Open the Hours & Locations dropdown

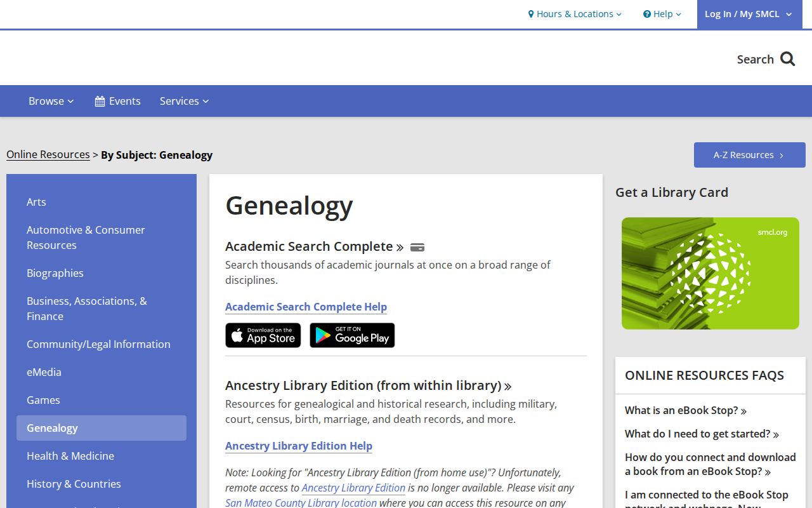coord(575,14)
